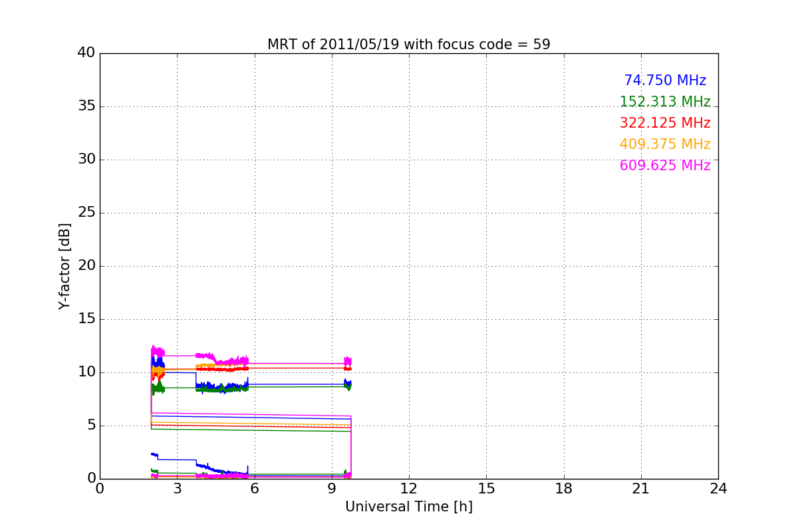Click the 'Y-factor [dB]' axis label
The height and width of the screenshot is (532, 798).
65,266
